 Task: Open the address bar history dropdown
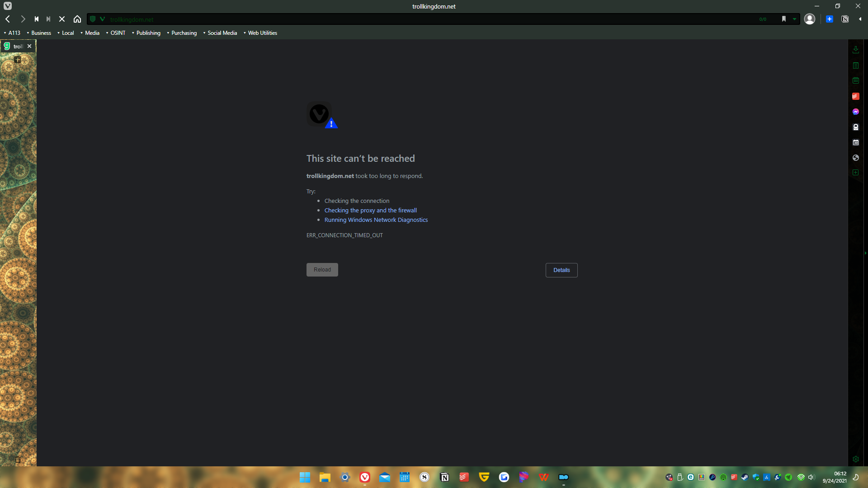[x=794, y=19]
